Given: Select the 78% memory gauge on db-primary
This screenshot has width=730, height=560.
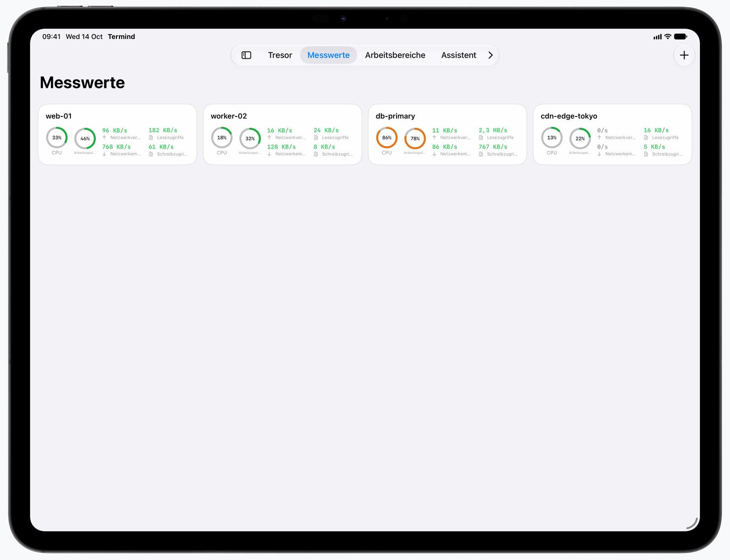Looking at the screenshot, I should click(x=415, y=139).
